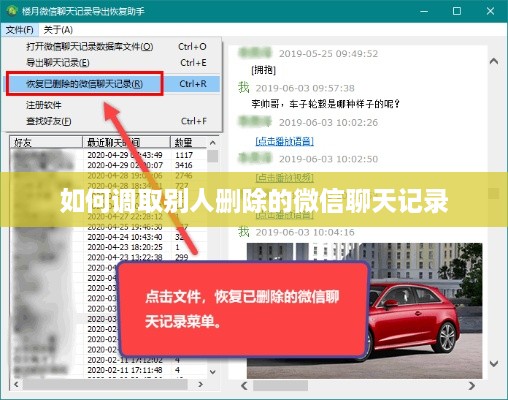Select row 2020-04-24 10:43:40

coord(108,237)
